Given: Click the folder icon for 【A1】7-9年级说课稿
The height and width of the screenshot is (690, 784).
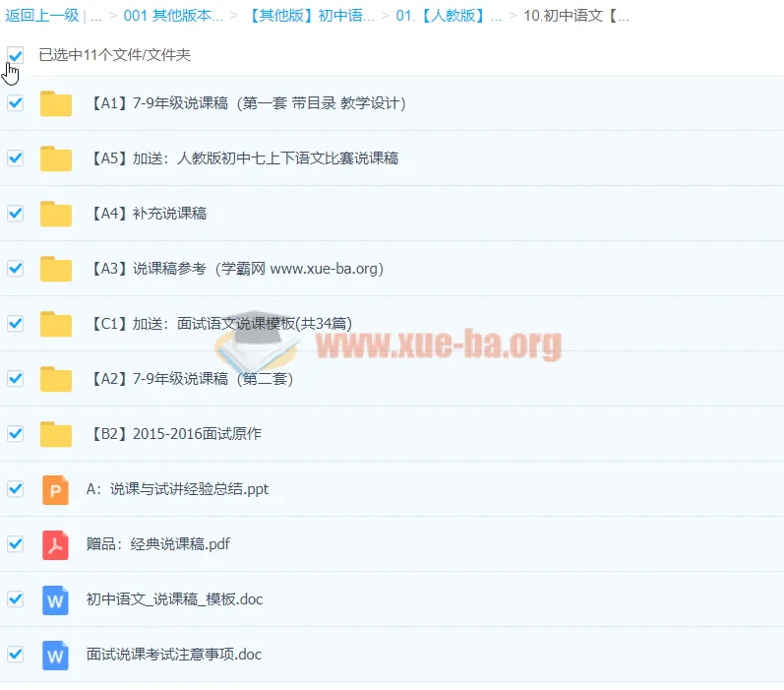Looking at the screenshot, I should tap(56, 103).
